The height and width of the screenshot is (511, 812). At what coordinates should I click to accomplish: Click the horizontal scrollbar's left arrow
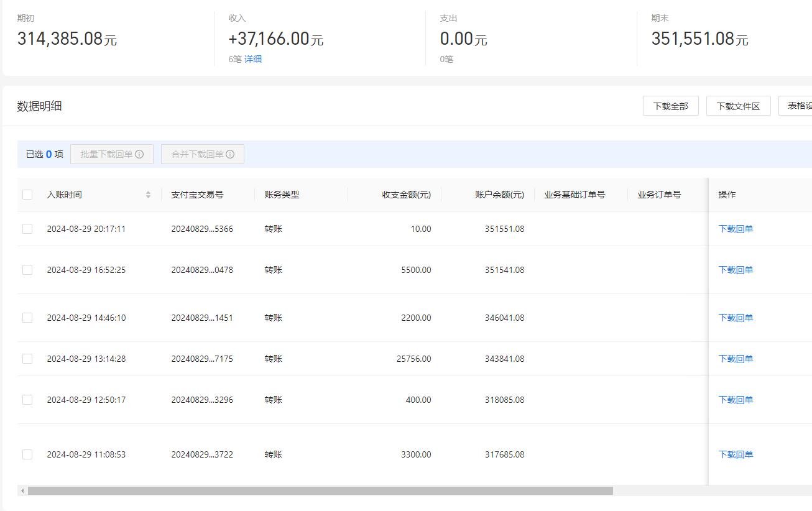click(x=22, y=490)
